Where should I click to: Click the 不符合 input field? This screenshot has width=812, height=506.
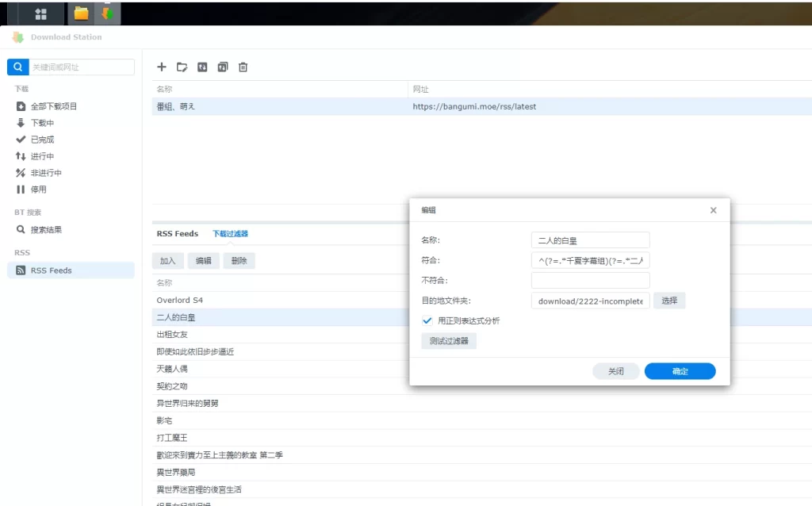coord(590,280)
